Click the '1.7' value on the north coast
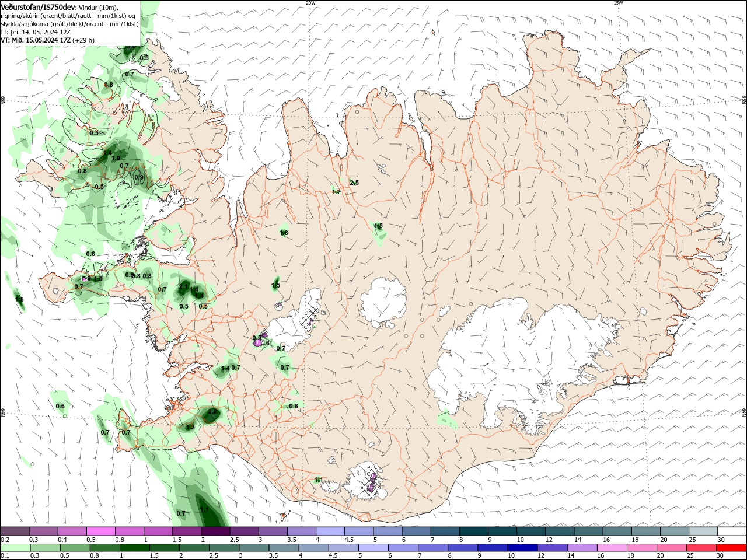The height and width of the screenshot is (560, 747). 336,192
